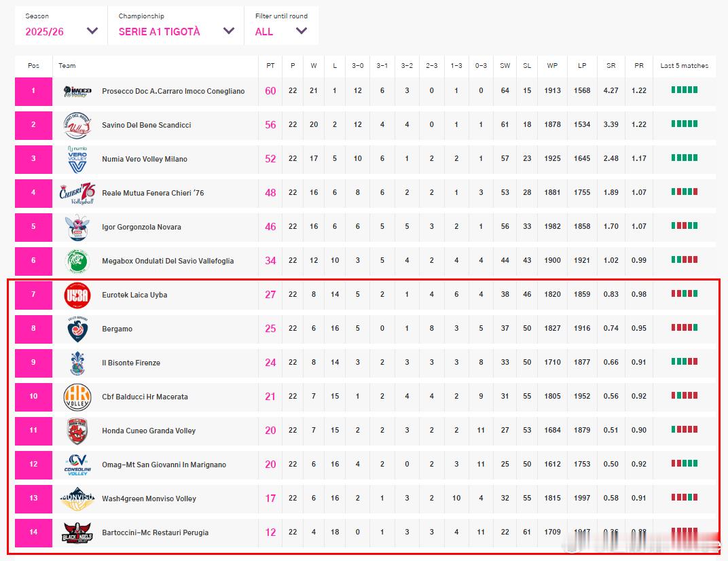
Task: Click the Monviso Volley logo
Action: click(x=77, y=499)
